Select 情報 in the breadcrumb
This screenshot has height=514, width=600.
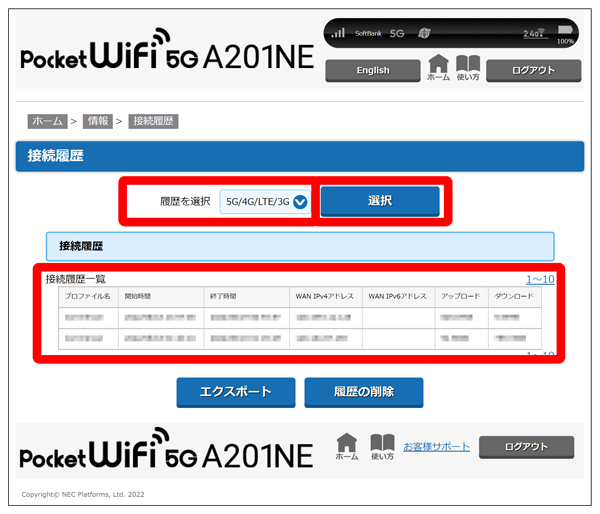pos(97,121)
